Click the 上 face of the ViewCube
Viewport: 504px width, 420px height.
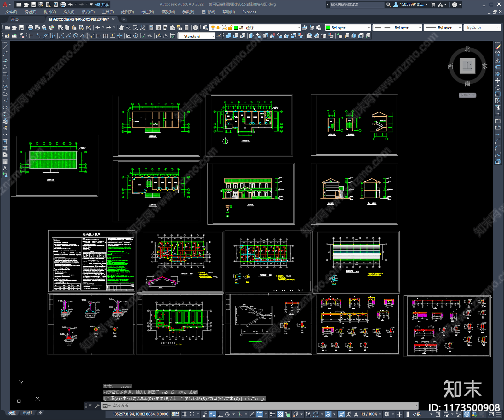(x=467, y=66)
